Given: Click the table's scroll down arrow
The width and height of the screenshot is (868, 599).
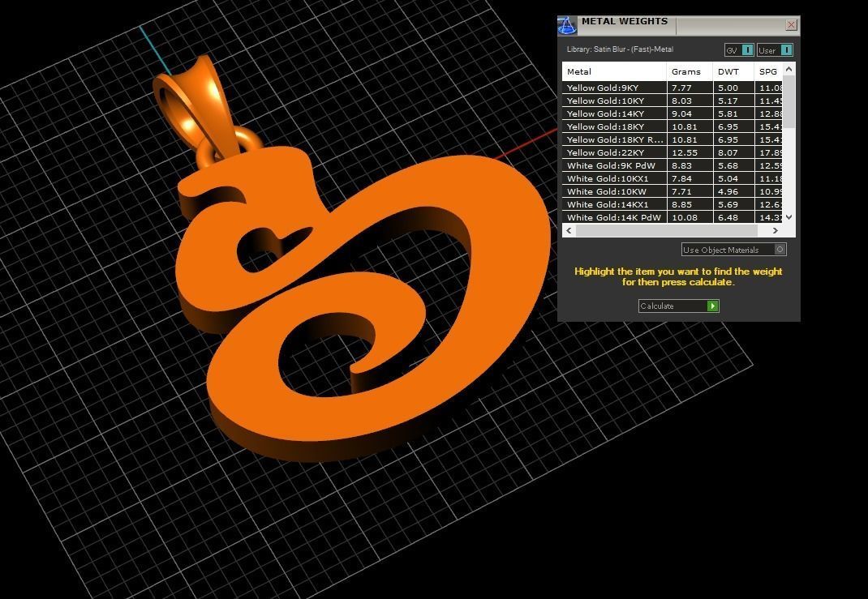Looking at the screenshot, I should coord(789,217).
